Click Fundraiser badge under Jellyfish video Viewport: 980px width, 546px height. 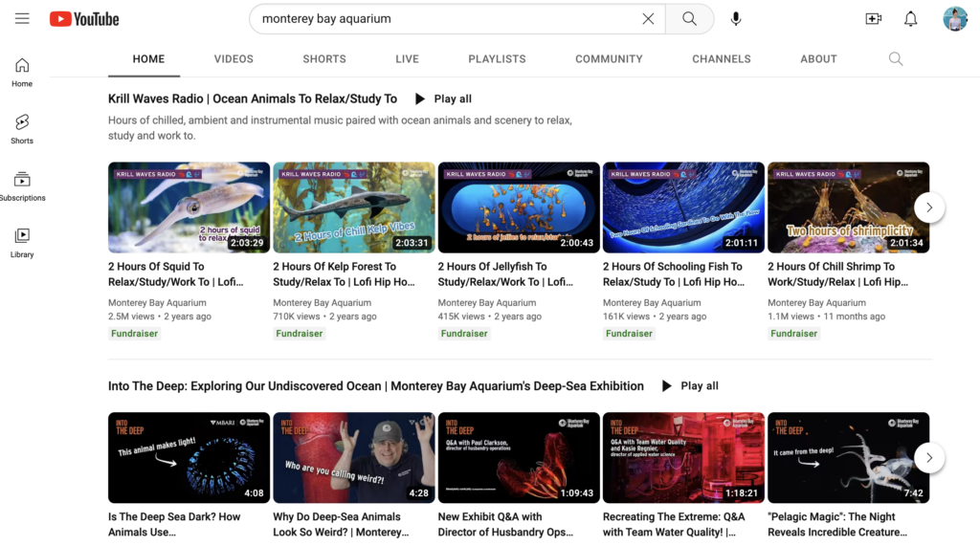[464, 334]
